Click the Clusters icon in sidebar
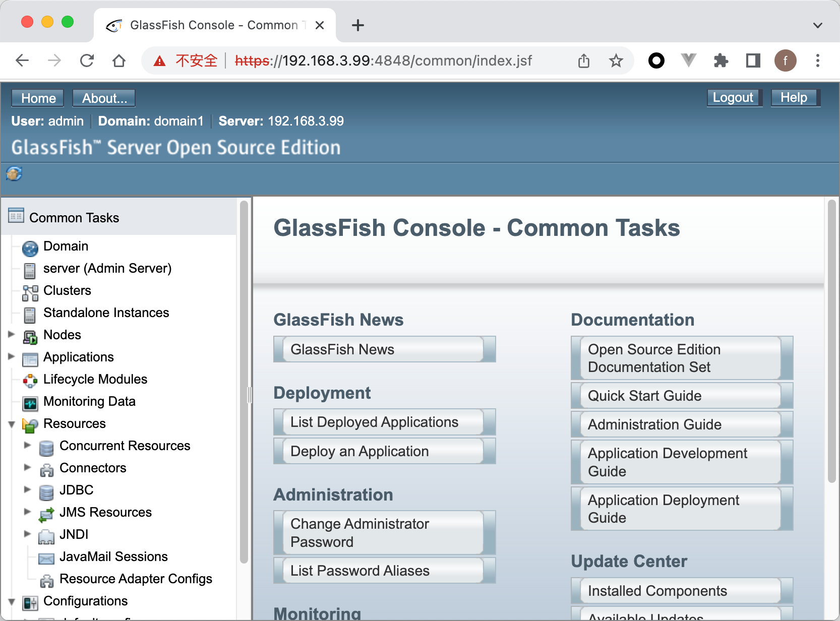Screen dimensions: 840x621 pyautogui.click(x=30, y=292)
